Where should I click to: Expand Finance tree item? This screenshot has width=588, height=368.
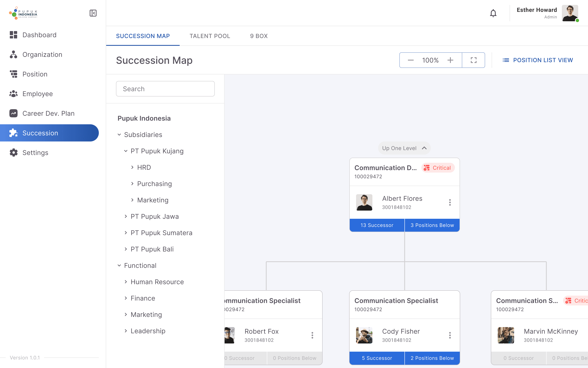(126, 298)
